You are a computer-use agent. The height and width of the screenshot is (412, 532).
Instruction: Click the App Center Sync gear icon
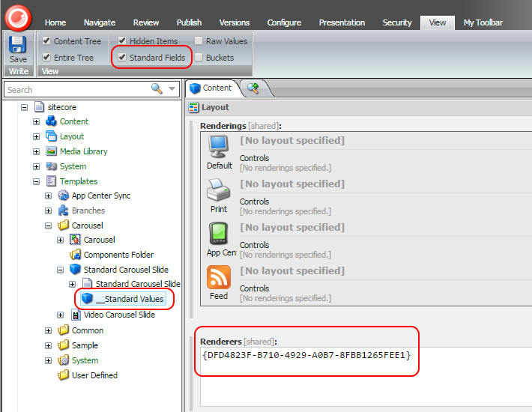pos(63,196)
